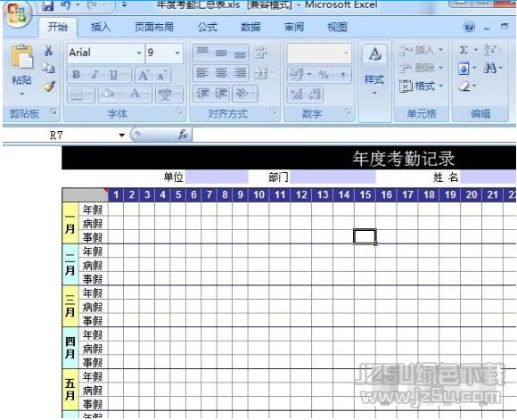Expand the Arial font name dropdown
Viewport: 517px width, 420px height.
(x=139, y=53)
